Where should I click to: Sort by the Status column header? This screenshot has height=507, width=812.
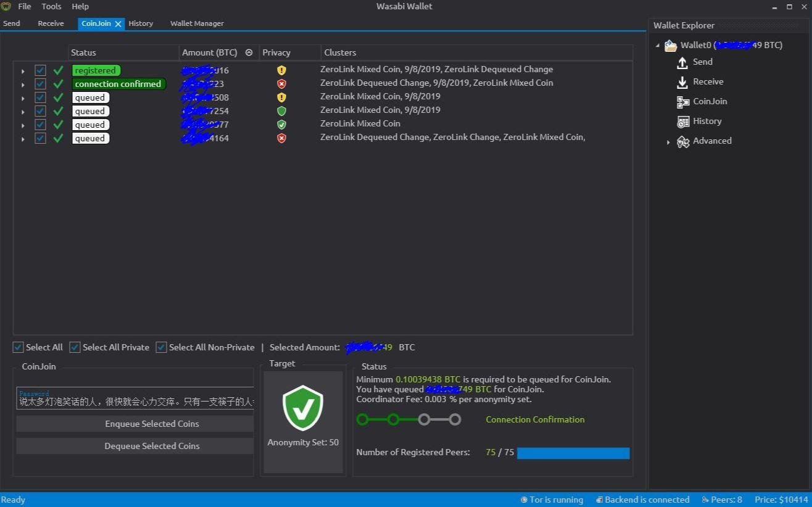pos(123,52)
